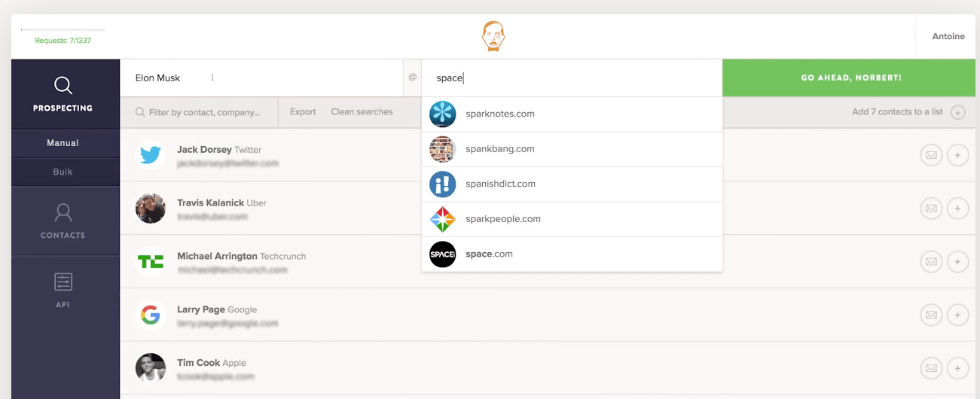Click the plus icon in Larry Page row
This screenshot has height=399, width=980.
[x=957, y=315]
